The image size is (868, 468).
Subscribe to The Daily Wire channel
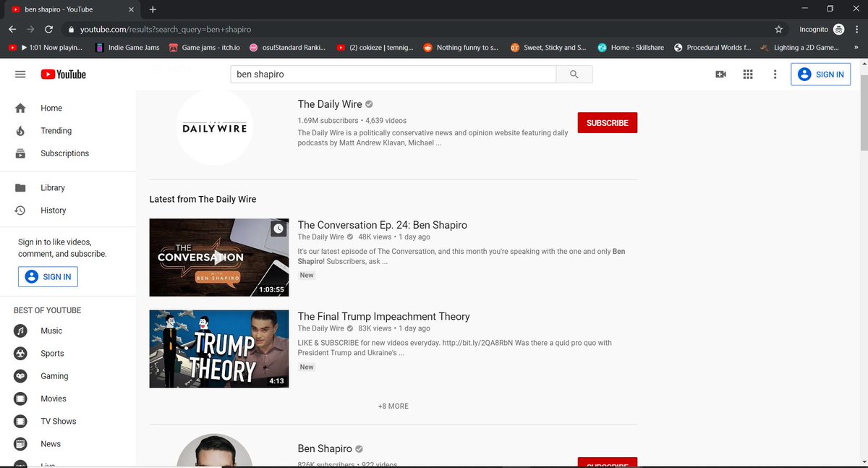pos(608,123)
